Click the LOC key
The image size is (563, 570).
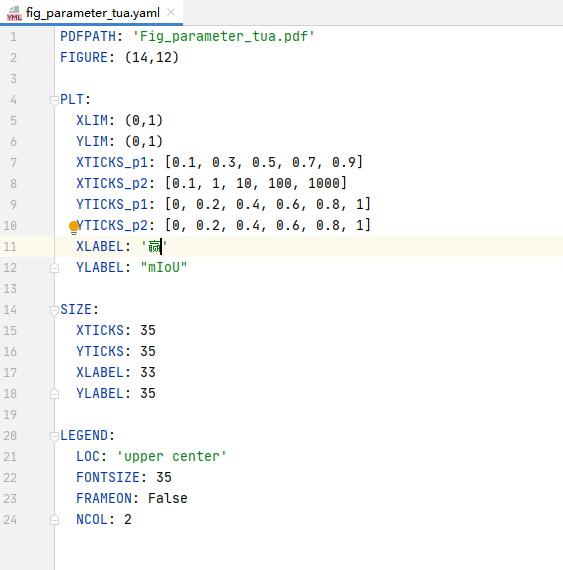[x=88, y=457]
